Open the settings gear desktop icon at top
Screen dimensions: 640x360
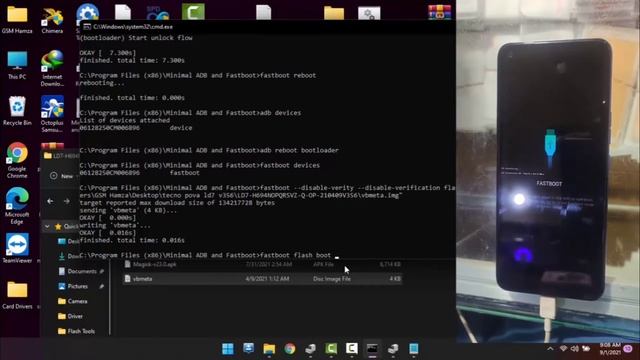point(87,12)
